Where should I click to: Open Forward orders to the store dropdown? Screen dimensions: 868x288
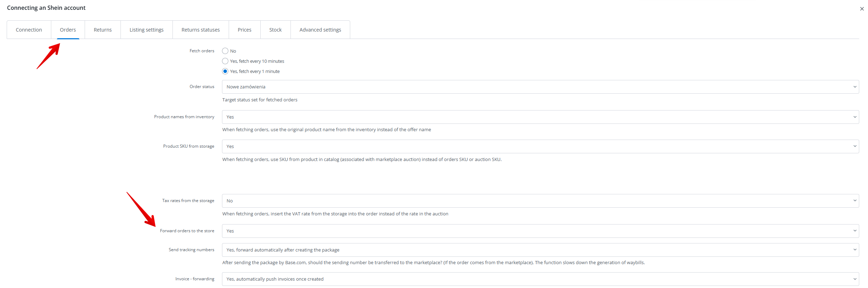540,231
